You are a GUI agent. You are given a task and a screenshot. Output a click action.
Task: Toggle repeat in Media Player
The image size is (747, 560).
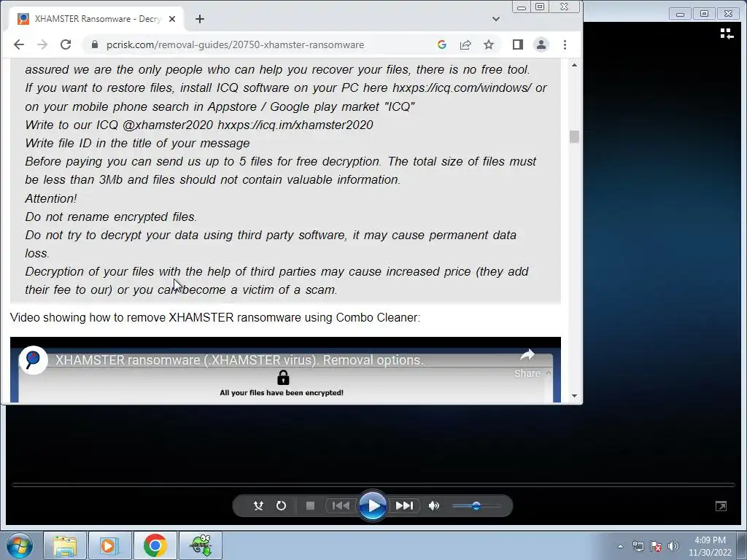(x=281, y=506)
